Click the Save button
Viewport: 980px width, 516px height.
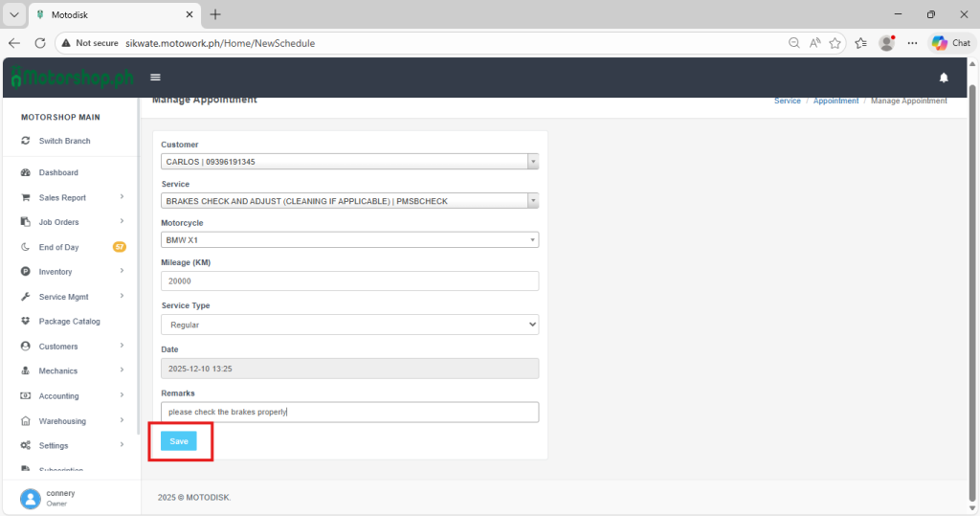[179, 441]
